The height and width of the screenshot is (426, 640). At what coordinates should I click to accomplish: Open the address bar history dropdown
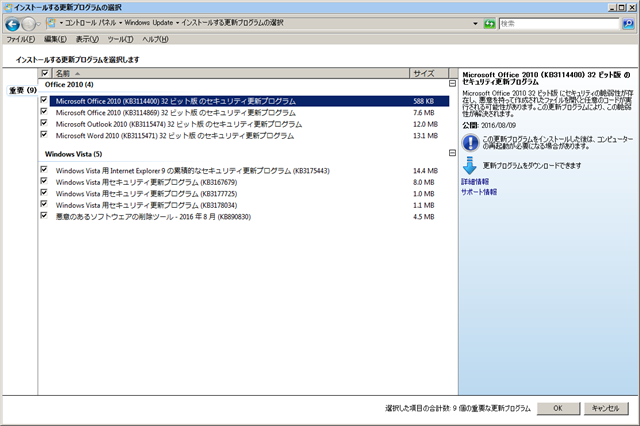475,24
